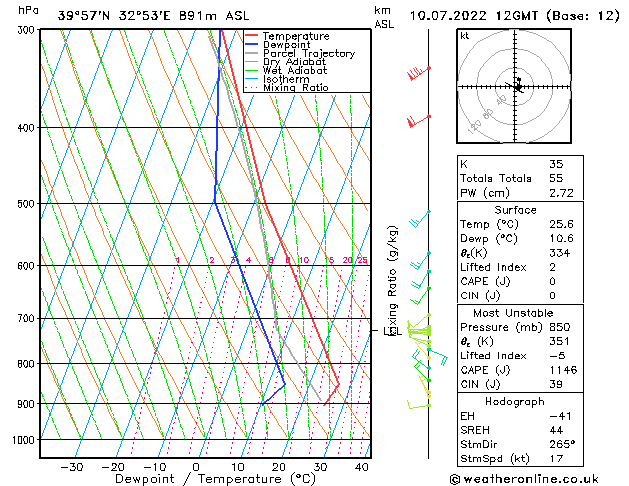
Task: Select the 'Isotherm' legend label
Action: coord(286,79)
